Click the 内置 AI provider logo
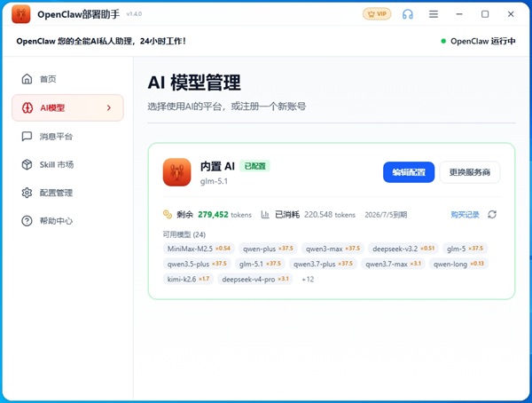The height and width of the screenshot is (403, 532). (x=176, y=172)
